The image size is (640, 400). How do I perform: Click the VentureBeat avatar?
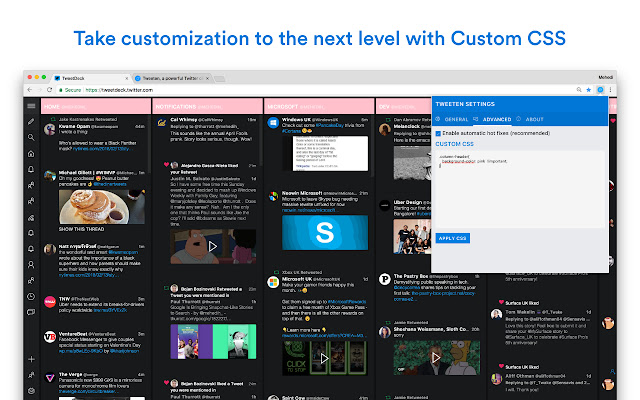pos(50,337)
